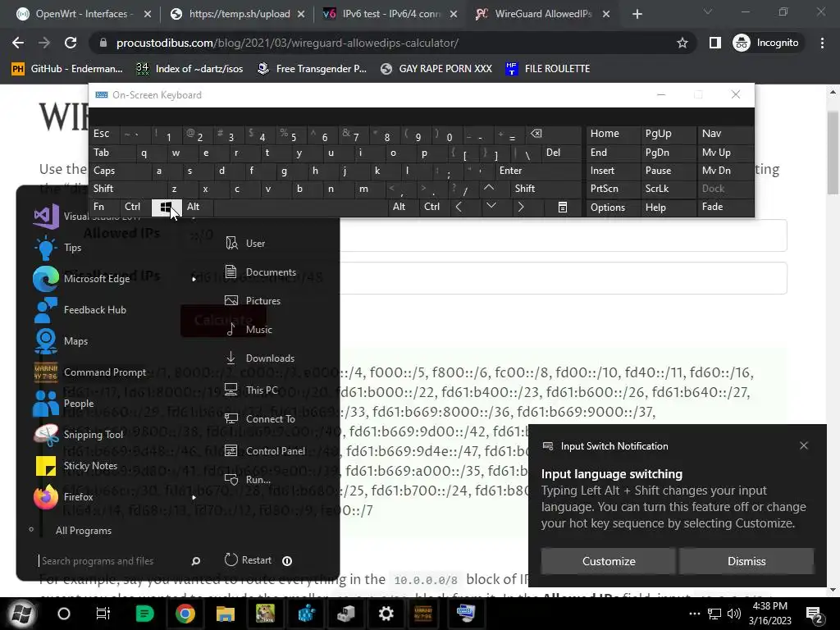The image size is (840, 630).
Task: Expand Firefox jump list arrow
Action: click(x=194, y=497)
